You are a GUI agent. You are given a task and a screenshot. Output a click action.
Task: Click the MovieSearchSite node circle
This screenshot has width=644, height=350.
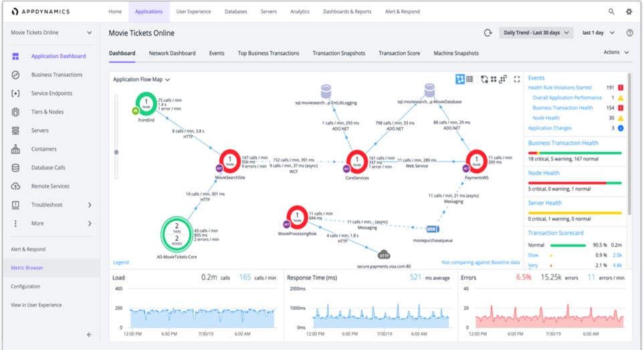tap(230, 161)
